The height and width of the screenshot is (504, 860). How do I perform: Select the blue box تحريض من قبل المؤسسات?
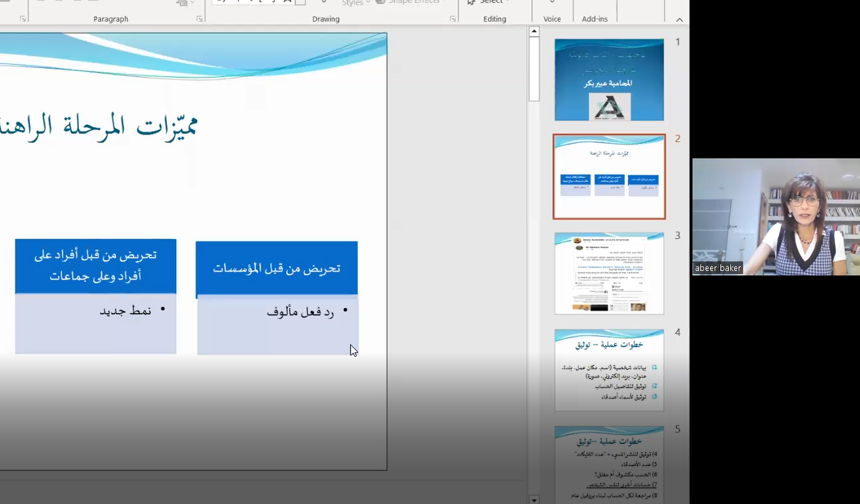click(x=276, y=268)
